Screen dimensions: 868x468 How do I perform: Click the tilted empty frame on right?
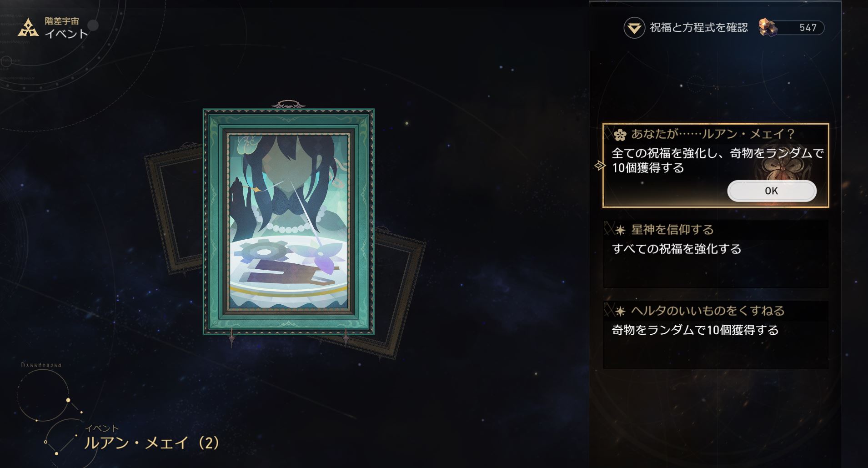click(x=397, y=291)
